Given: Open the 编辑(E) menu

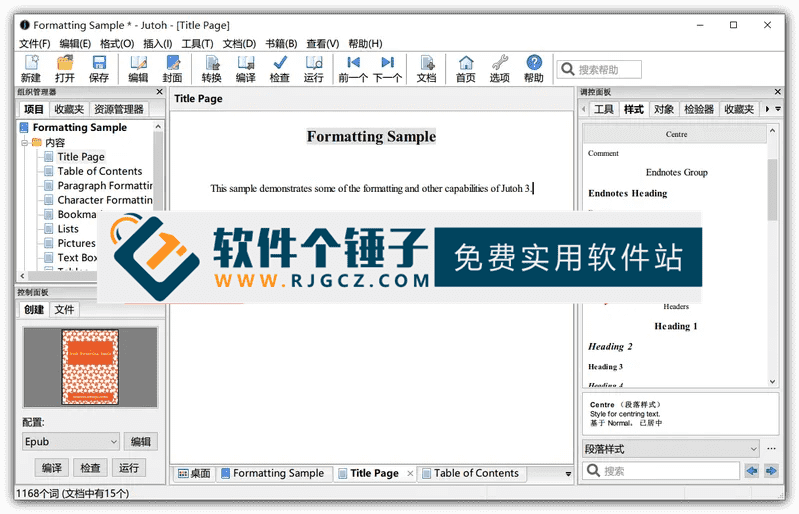Looking at the screenshot, I should pos(75,44).
